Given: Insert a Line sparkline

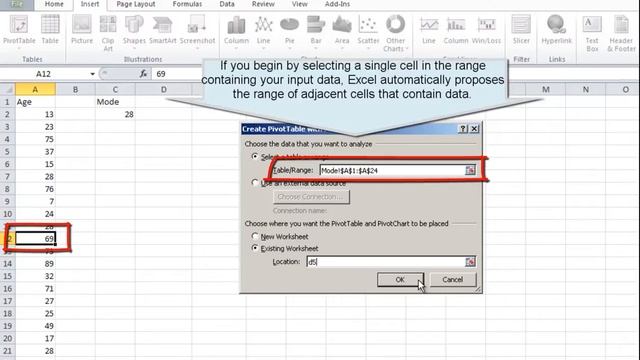Looking at the screenshot, I should pyautogui.click(x=429, y=30).
